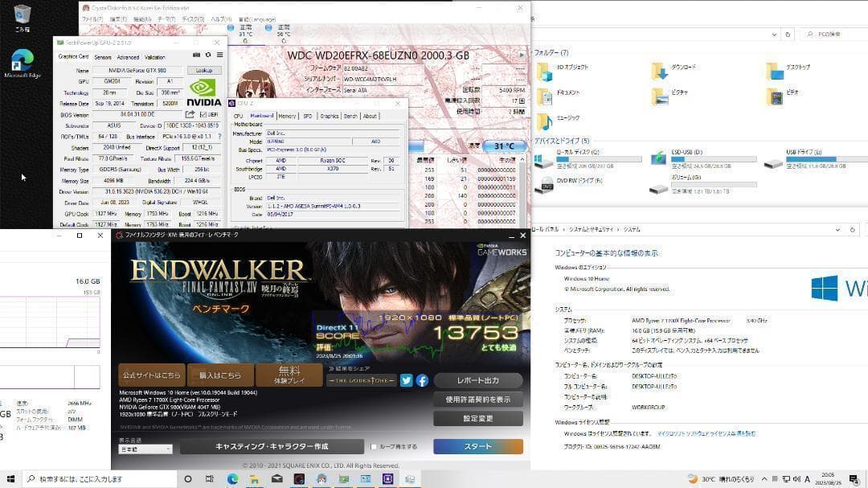Open the Recycle Bin (ごみ箱)
This screenshot has width=868, height=488.
coord(22,12)
